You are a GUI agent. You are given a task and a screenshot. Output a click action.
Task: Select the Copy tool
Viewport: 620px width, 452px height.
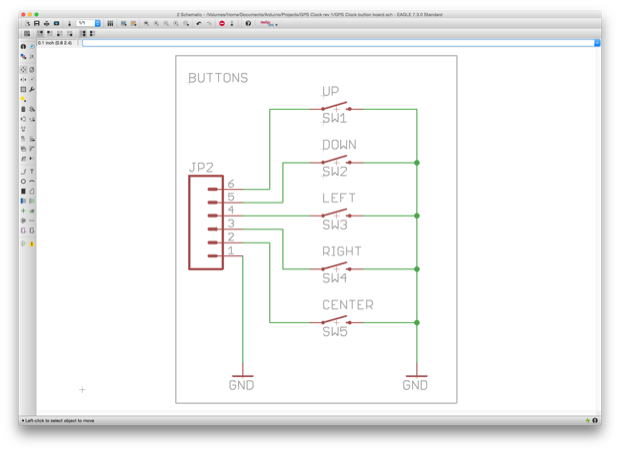(32, 70)
